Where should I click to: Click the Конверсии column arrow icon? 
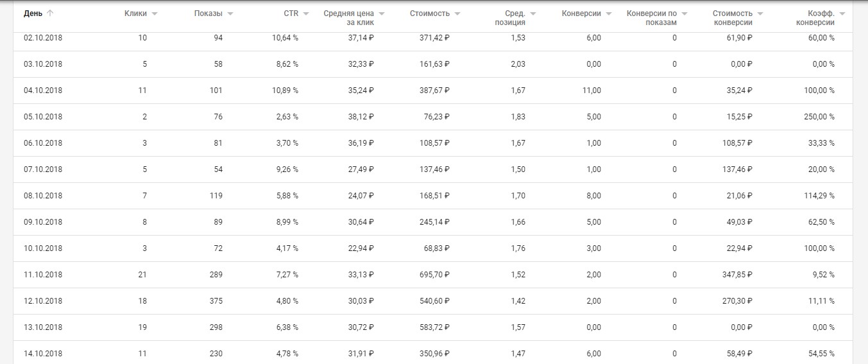pos(609,13)
